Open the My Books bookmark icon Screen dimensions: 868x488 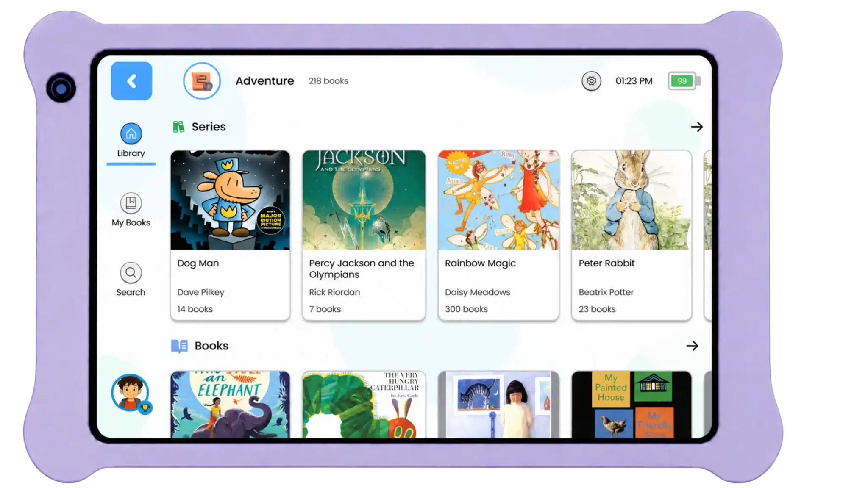[x=131, y=203]
